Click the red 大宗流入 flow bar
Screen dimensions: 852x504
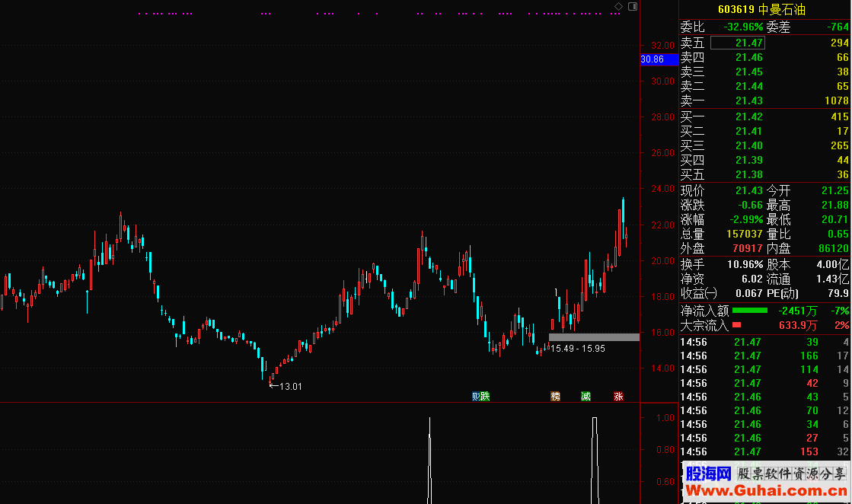(737, 325)
